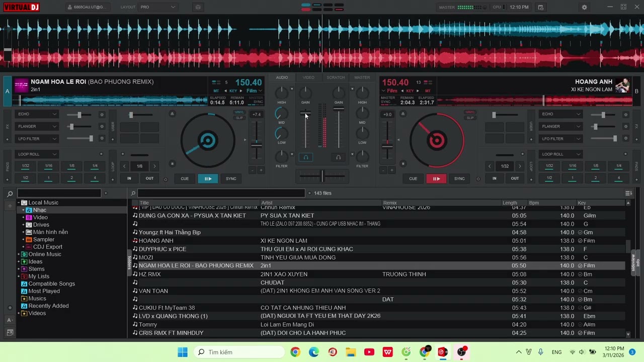The width and height of the screenshot is (644, 362).
Task: Click the settings gear icon in title bar
Action: [584, 8]
